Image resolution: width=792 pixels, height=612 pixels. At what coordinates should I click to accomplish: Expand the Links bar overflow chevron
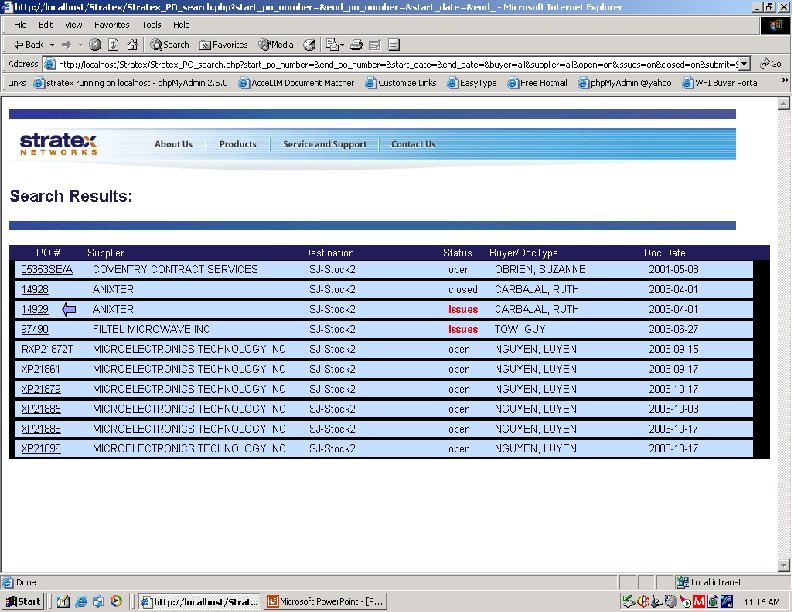(x=784, y=80)
